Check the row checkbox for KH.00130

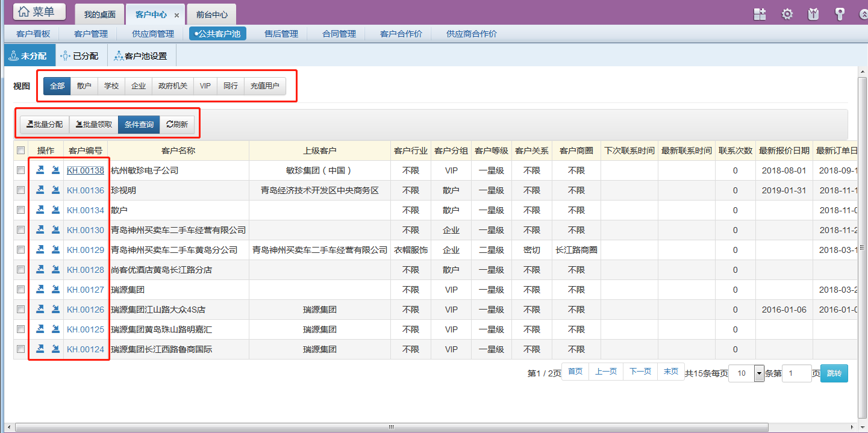click(21, 230)
